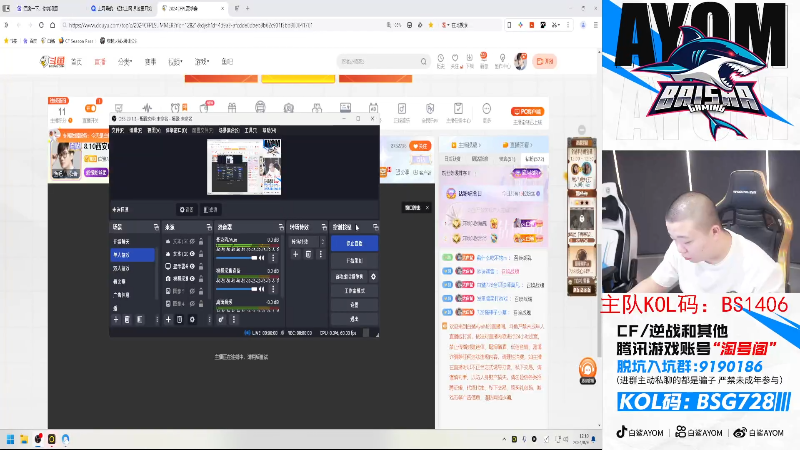Viewport: 800px width, 450px height.
Task: Open the Settings button in OBS Controls
Action: (x=355, y=305)
